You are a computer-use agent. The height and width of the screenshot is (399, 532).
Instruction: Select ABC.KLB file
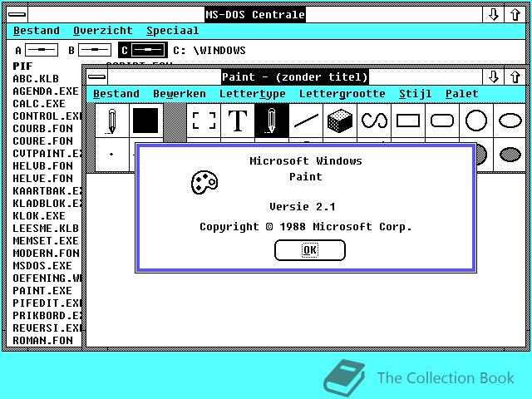coord(36,79)
